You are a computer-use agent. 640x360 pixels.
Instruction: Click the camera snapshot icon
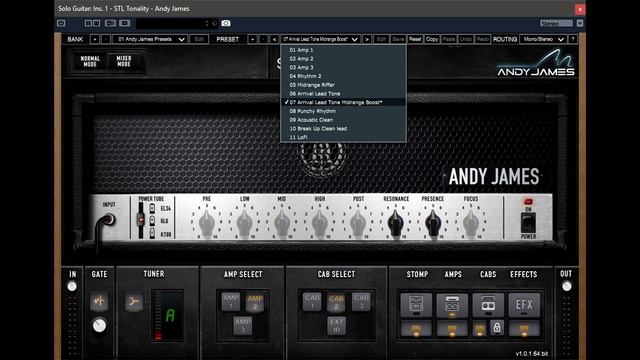click(x=226, y=23)
